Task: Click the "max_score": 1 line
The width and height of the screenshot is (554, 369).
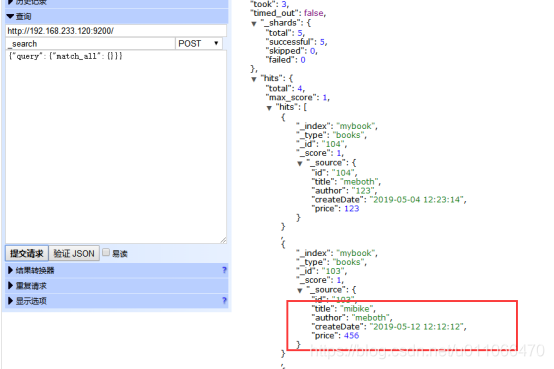Action: point(297,97)
